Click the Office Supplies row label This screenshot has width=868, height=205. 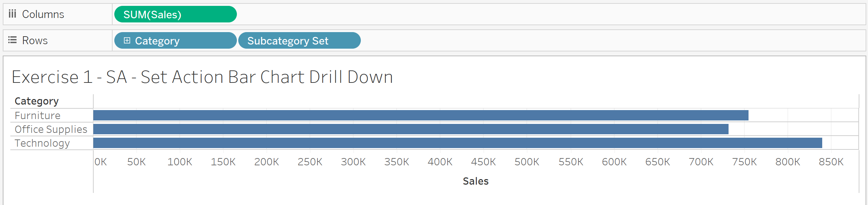51,129
